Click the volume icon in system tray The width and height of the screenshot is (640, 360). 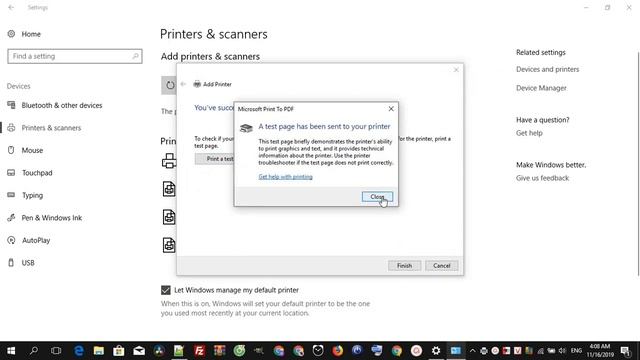click(562, 351)
